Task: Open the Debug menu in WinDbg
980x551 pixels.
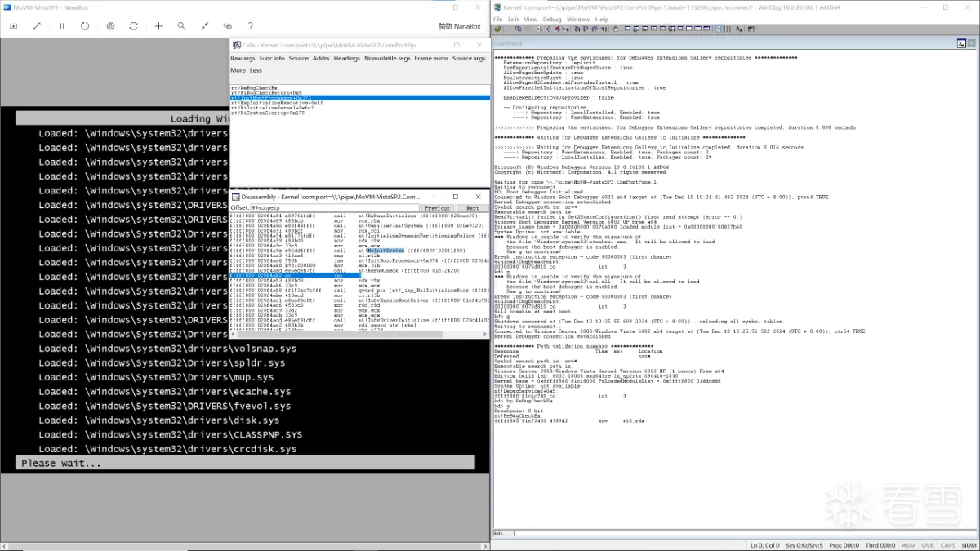Action: (x=552, y=19)
